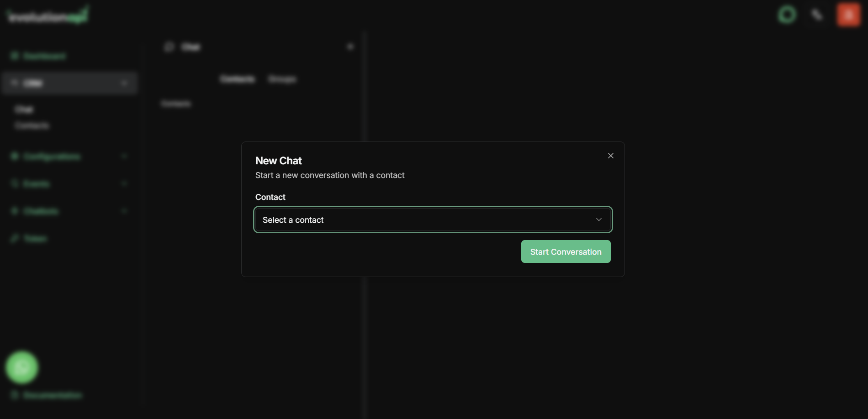This screenshot has height=419, width=868.
Task: Dismiss the New Chat dialog
Action: pyautogui.click(x=610, y=155)
